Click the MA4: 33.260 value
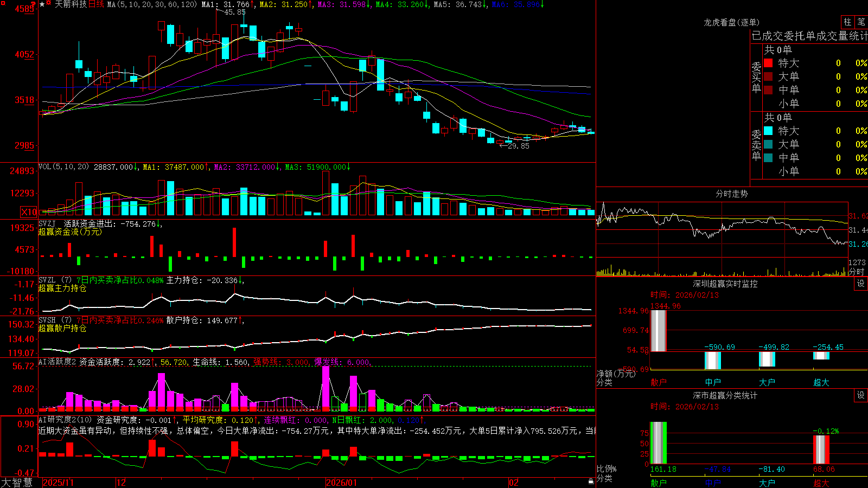Image resolution: width=868 pixels, height=488 pixels. [400, 4]
